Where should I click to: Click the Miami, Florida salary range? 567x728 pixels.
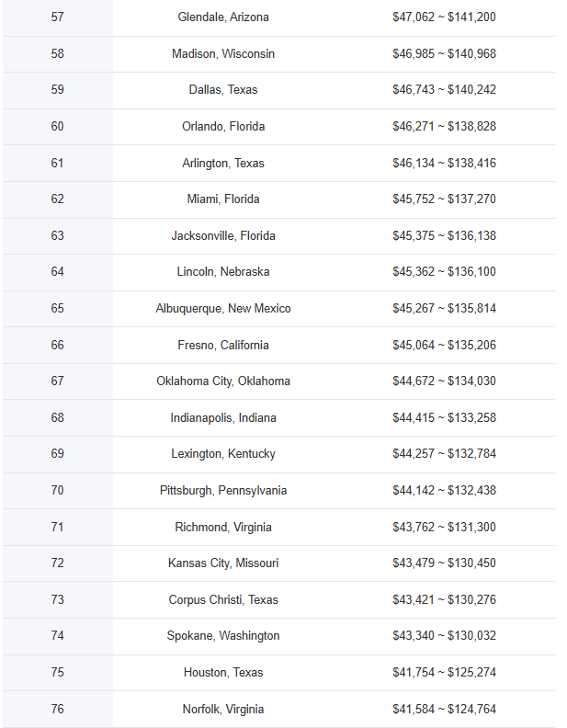[444, 199]
